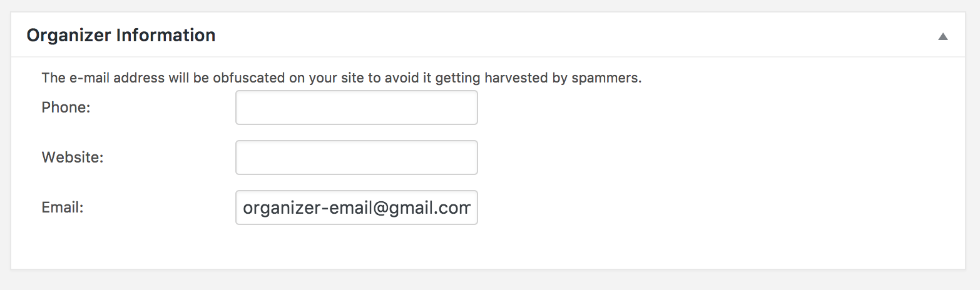
Task: Click the Organizer Information heading
Action: pyautogui.click(x=121, y=35)
